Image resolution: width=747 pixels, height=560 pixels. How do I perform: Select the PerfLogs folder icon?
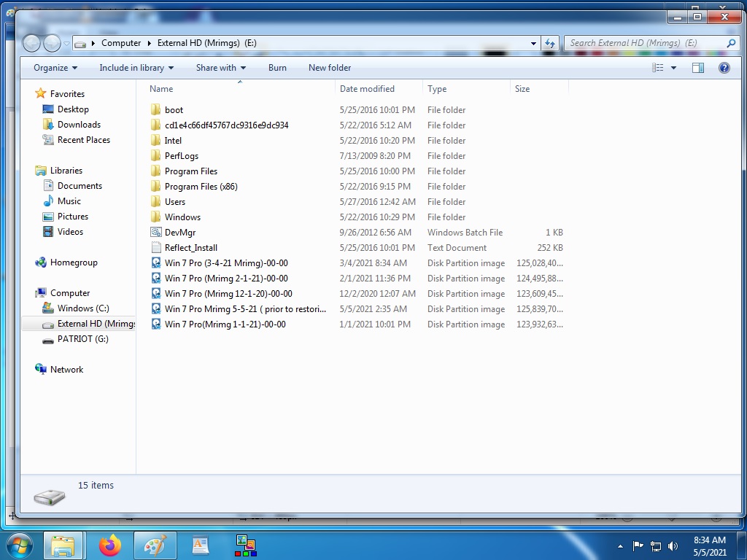pos(155,156)
